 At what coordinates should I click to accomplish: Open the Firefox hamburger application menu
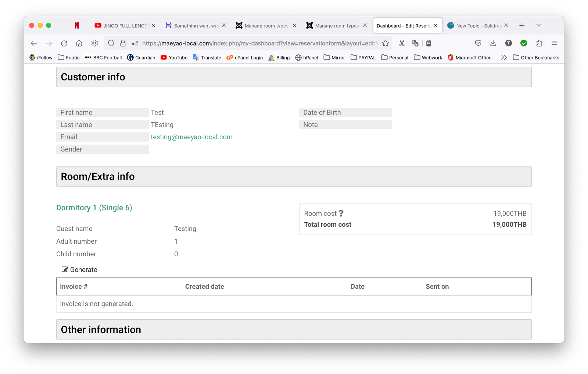point(554,43)
